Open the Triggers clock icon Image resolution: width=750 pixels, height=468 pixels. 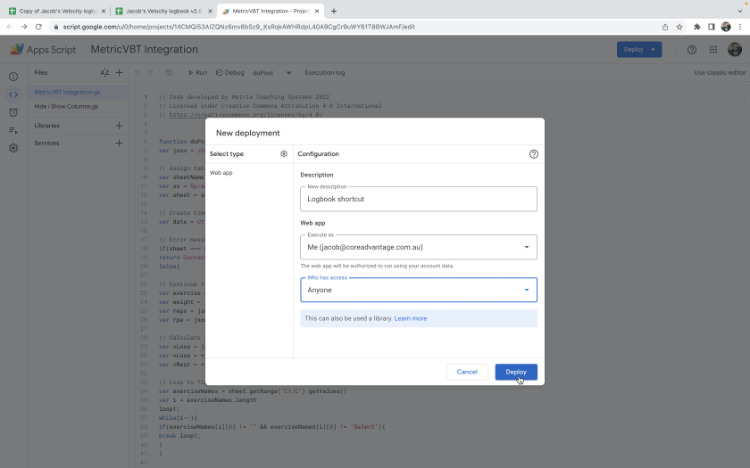click(x=13, y=112)
